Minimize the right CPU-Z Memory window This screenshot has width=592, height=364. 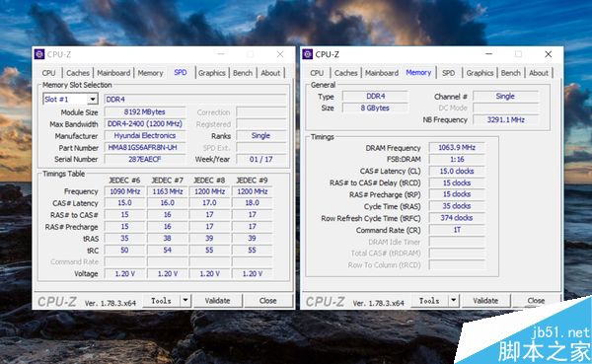pyautogui.click(x=488, y=54)
